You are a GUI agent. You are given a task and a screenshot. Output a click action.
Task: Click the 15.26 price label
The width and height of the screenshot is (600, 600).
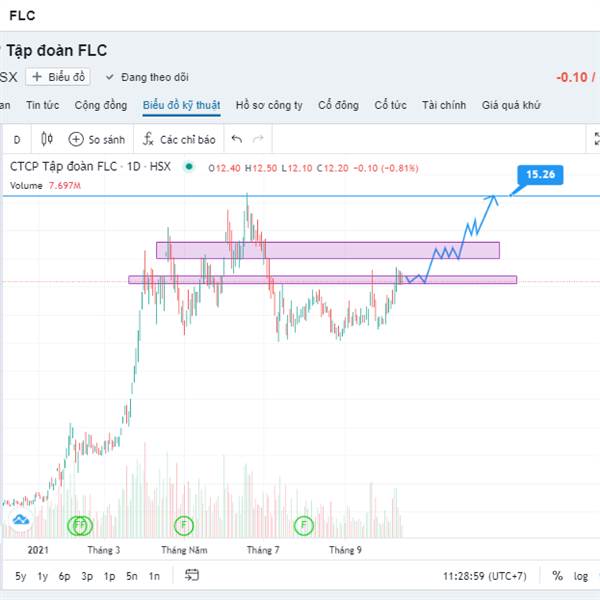click(540, 174)
